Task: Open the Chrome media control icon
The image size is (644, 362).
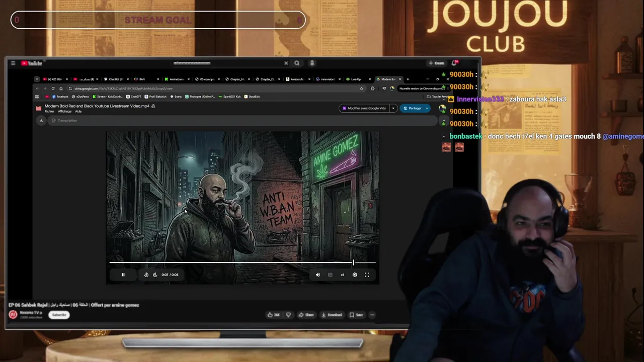Action: tap(384, 88)
